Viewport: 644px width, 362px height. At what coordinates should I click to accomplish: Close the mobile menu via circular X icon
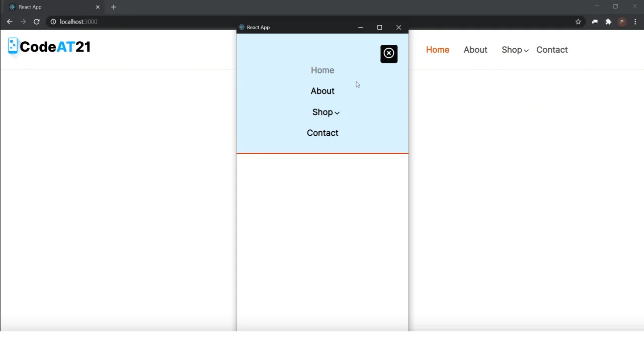tap(388, 53)
